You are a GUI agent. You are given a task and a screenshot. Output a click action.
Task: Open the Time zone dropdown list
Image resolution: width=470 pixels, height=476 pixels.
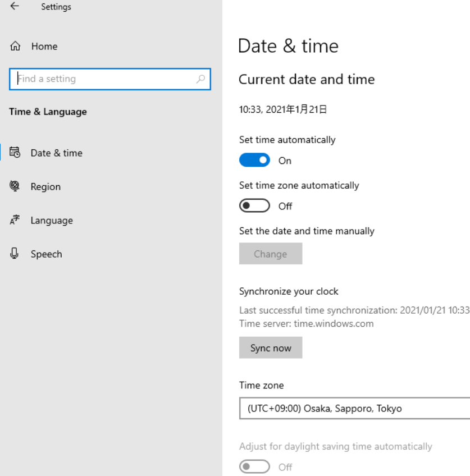point(354,409)
